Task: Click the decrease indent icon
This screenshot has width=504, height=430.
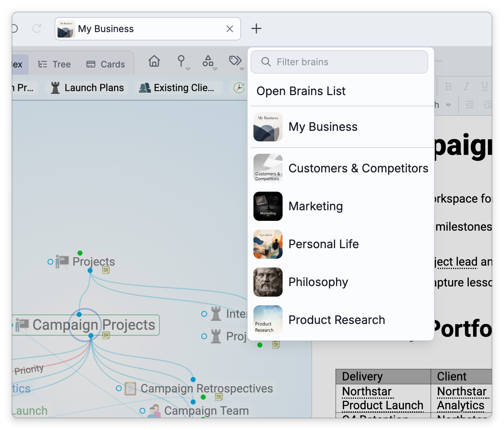Action: click(x=470, y=105)
